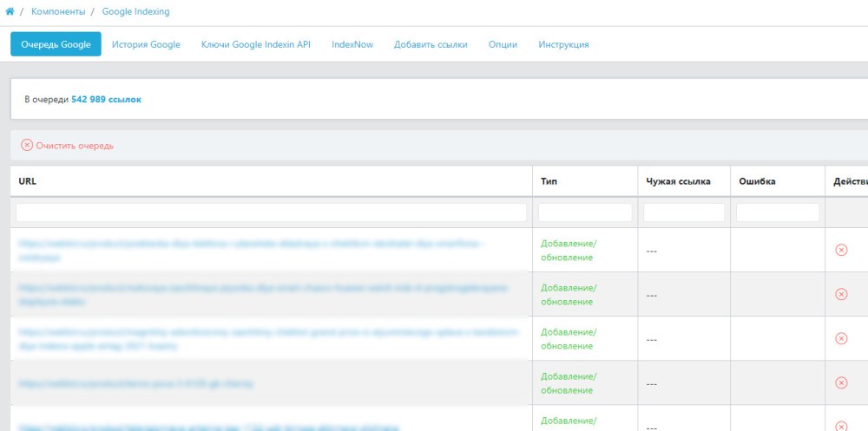
Task: Switch to the История Google tab
Action: coord(146,45)
